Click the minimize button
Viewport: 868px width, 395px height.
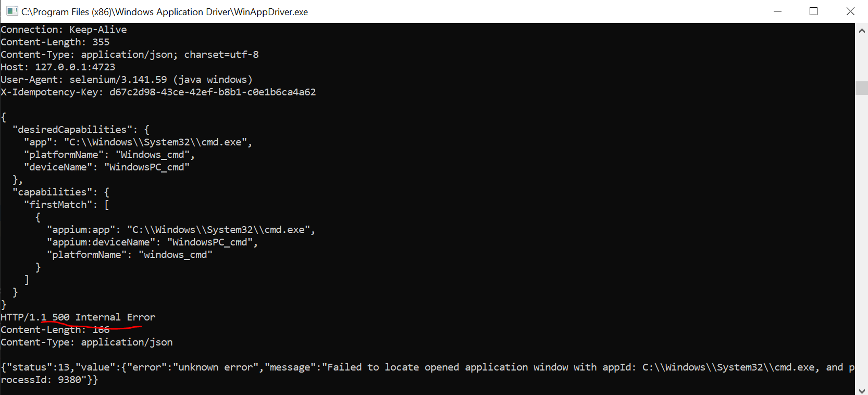(x=777, y=11)
